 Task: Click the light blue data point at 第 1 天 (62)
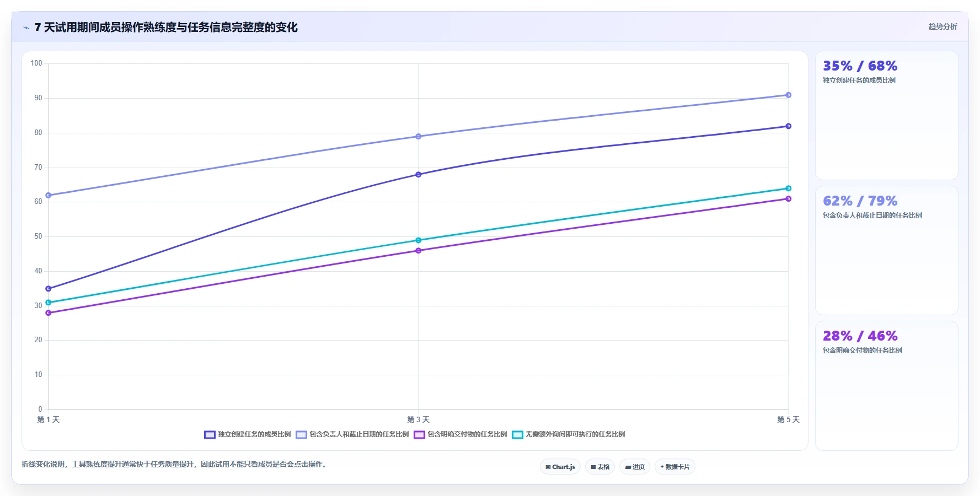[x=48, y=195]
